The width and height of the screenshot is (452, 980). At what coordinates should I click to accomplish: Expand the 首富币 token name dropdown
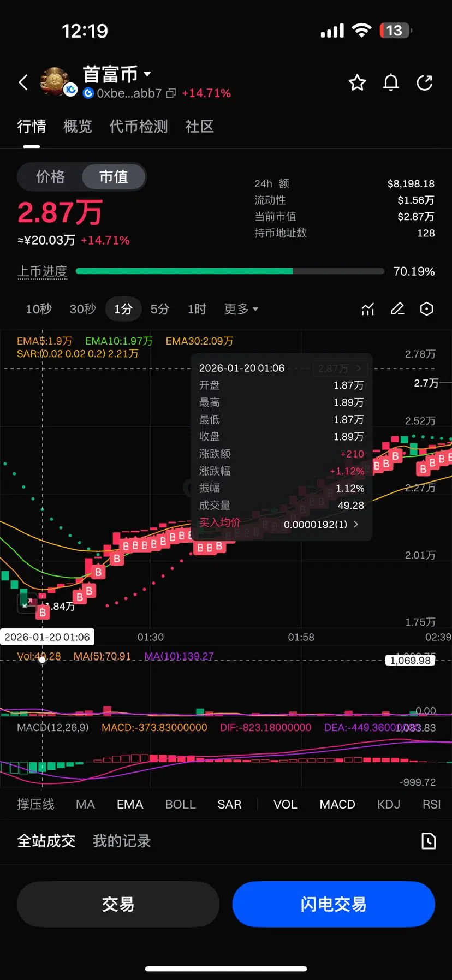point(147,74)
